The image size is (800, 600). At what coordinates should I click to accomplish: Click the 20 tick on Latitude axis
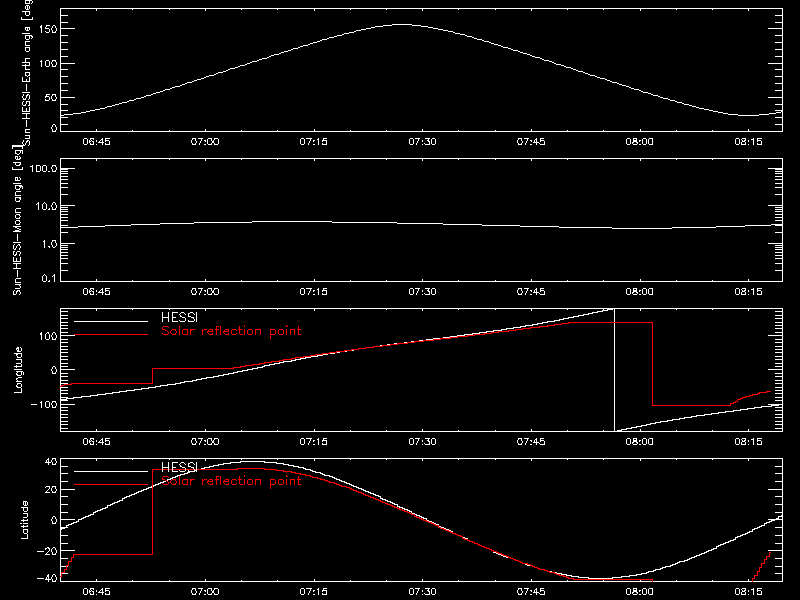[51, 490]
